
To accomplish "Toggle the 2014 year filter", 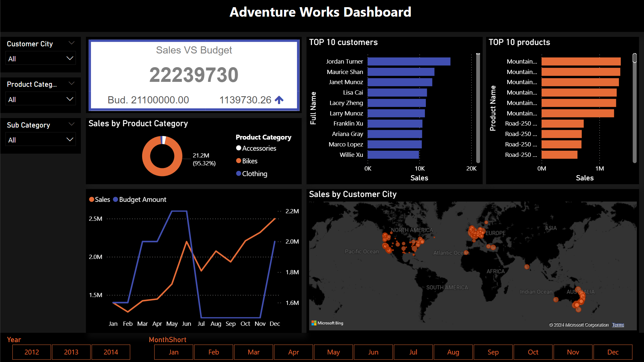I will click(111, 352).
